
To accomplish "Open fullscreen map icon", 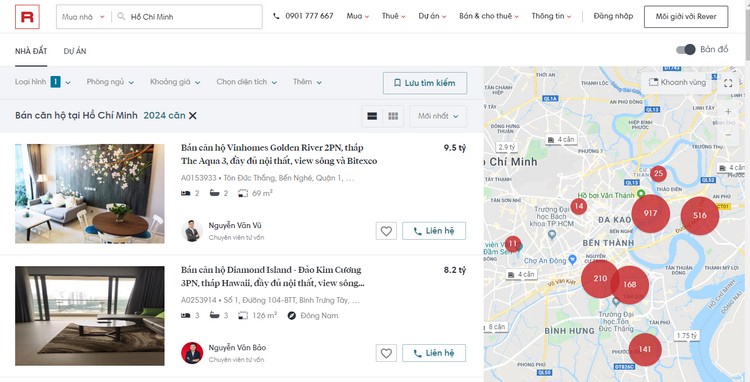I will click(728, 84).
